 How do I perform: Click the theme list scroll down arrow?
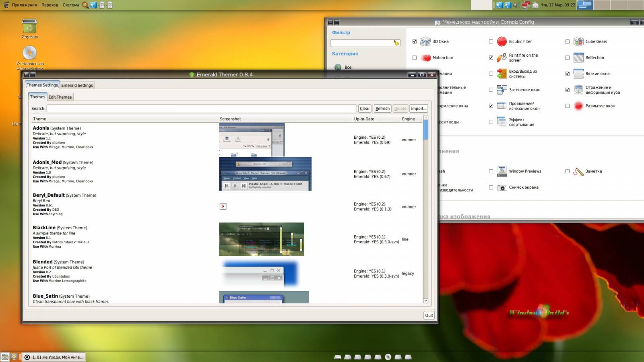point(426,300)
